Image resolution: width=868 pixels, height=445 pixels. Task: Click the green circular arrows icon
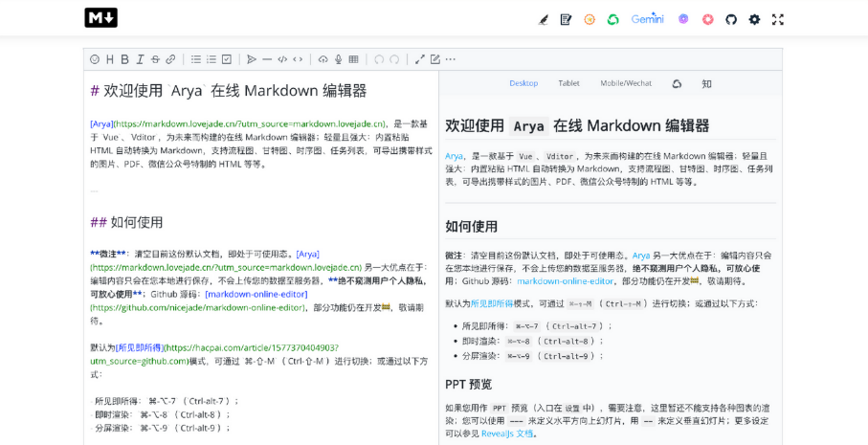click(612, 19)
